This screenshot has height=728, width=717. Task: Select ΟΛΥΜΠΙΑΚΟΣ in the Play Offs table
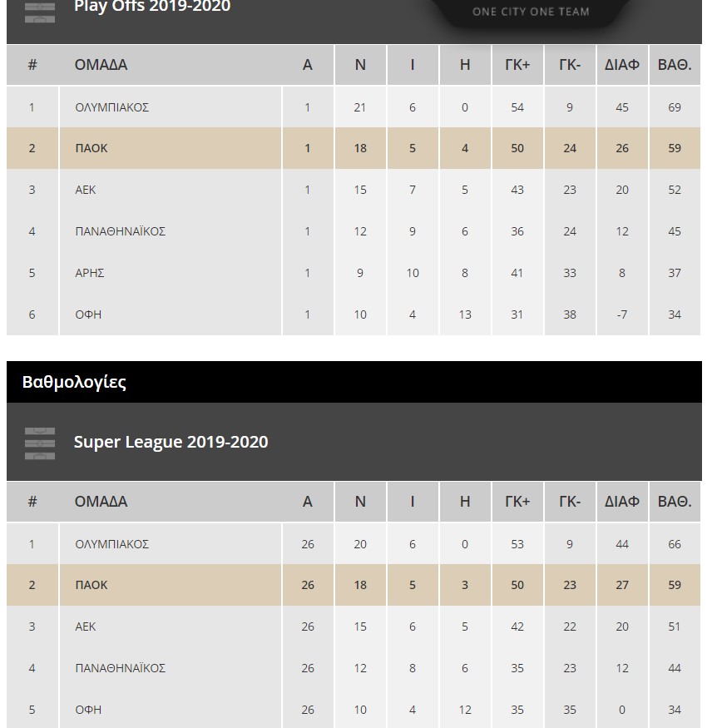[111, 107]
